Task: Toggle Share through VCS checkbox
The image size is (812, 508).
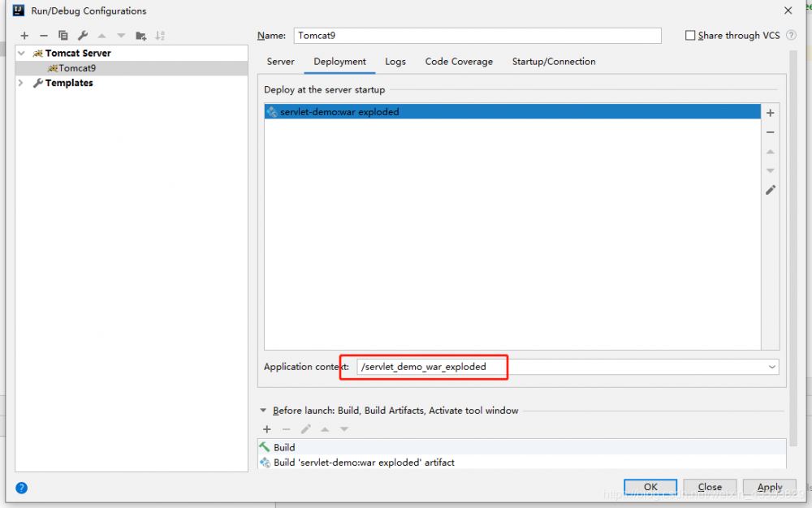Action: point(689,35)
